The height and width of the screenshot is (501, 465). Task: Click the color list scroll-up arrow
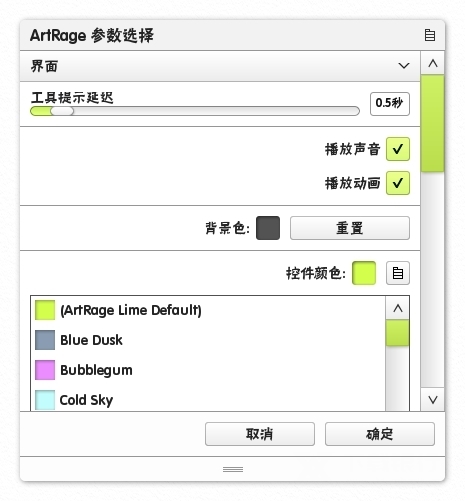[x=397, y=308]
